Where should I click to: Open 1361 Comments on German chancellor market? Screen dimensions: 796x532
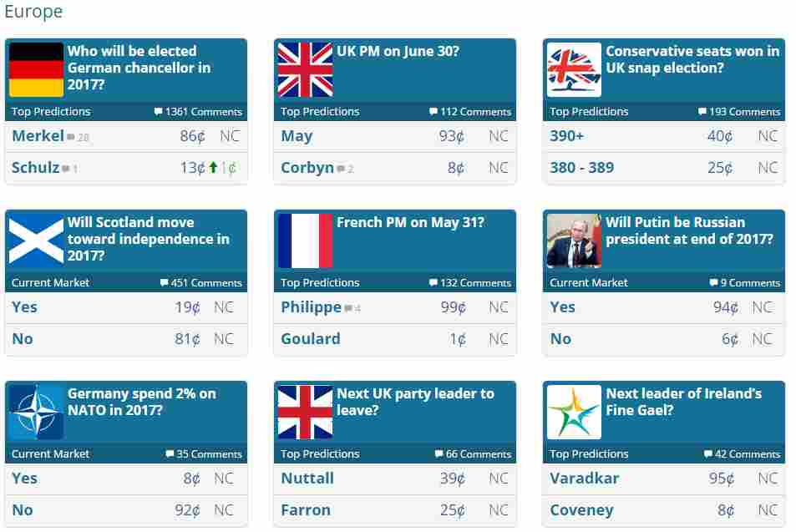point(198,112)
